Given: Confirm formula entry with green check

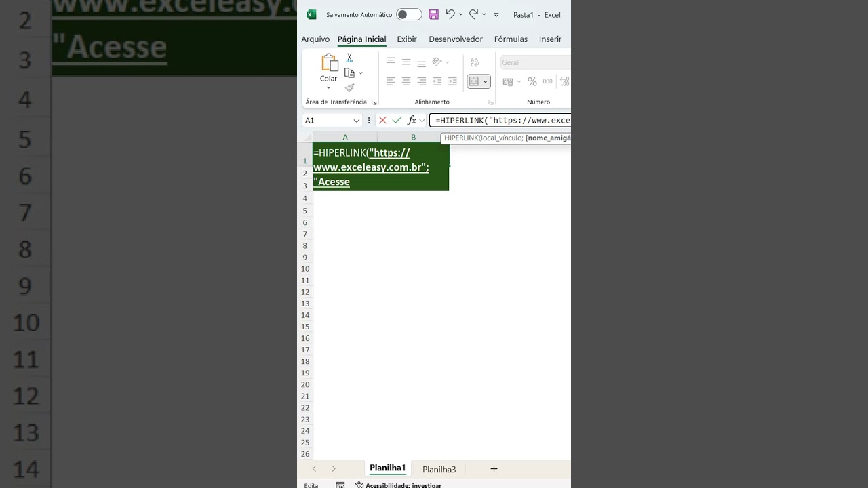Looking at the screenshot, I should tap(397, 120).
